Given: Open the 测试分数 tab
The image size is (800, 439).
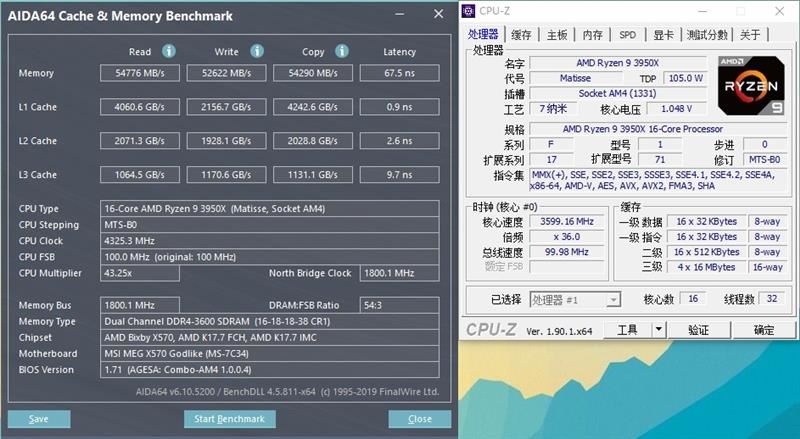Looking at the screenshot, I should coord(707,35).
